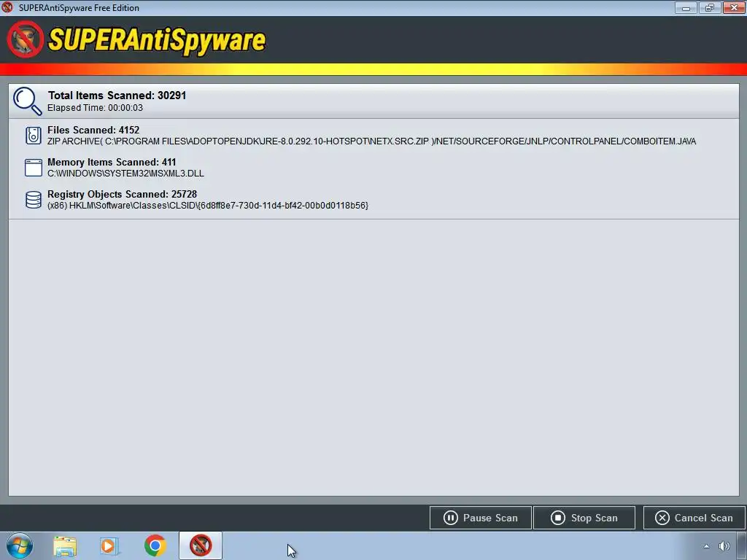This screenshot has height=560, width=747.
Task: Click the Pause Scan button
Action: pyautogui.click(x=480, y=518)
